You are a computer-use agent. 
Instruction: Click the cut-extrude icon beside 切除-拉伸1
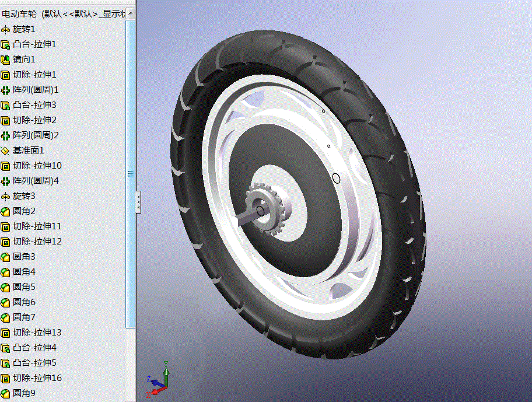pos(5,75)
